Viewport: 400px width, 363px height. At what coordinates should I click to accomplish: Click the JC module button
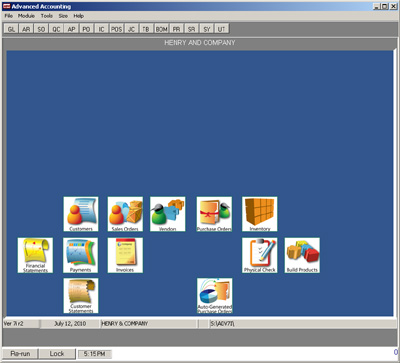tap(131, 29)
